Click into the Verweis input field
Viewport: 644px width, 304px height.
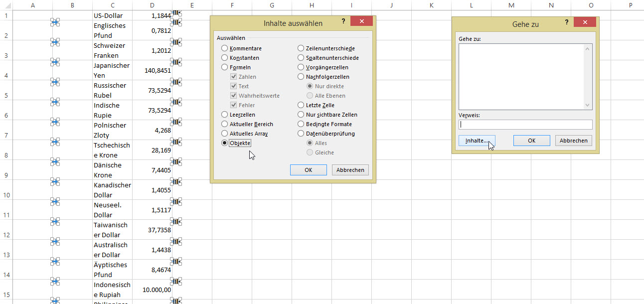(x=525, y=125)
